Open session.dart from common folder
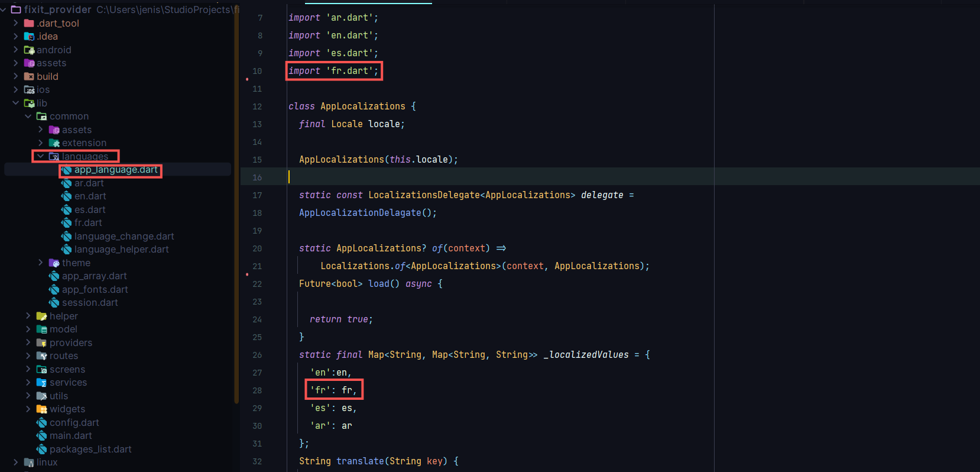Screen dimensions: 980x472 (x=90, y=303)
